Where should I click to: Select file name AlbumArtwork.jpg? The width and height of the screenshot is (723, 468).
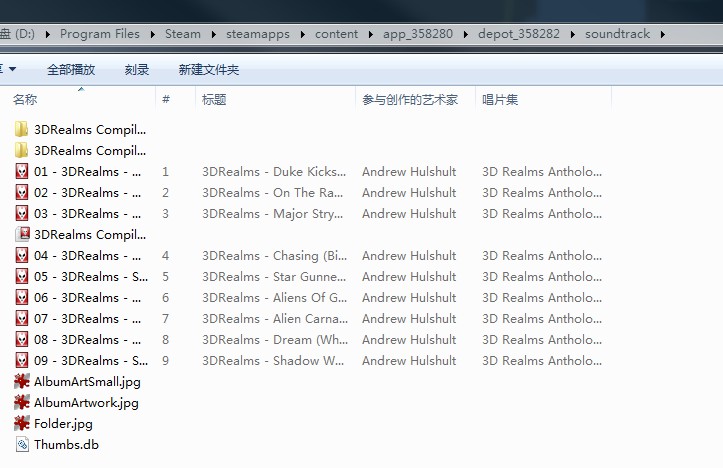tap(86, 403)
